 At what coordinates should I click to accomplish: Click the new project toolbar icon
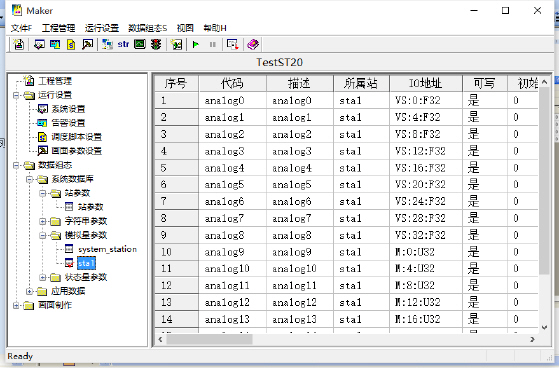pos(19,45)
